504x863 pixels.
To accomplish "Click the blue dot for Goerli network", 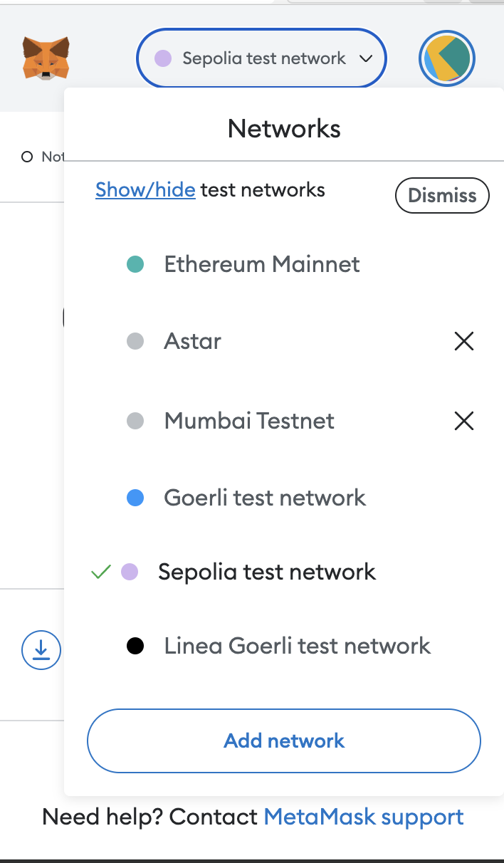I will pyautogui.click(x=135, y=498).
